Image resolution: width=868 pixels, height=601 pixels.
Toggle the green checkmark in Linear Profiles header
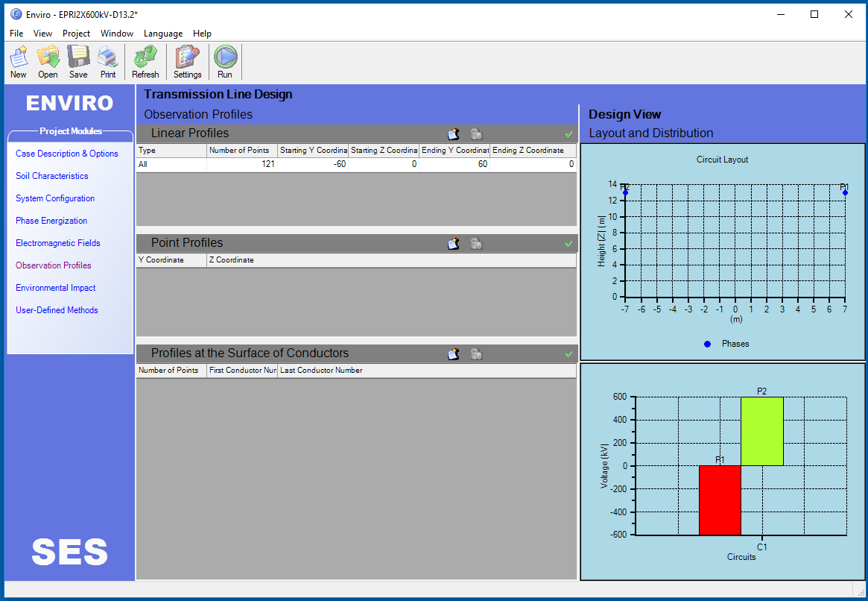[569, 134]
